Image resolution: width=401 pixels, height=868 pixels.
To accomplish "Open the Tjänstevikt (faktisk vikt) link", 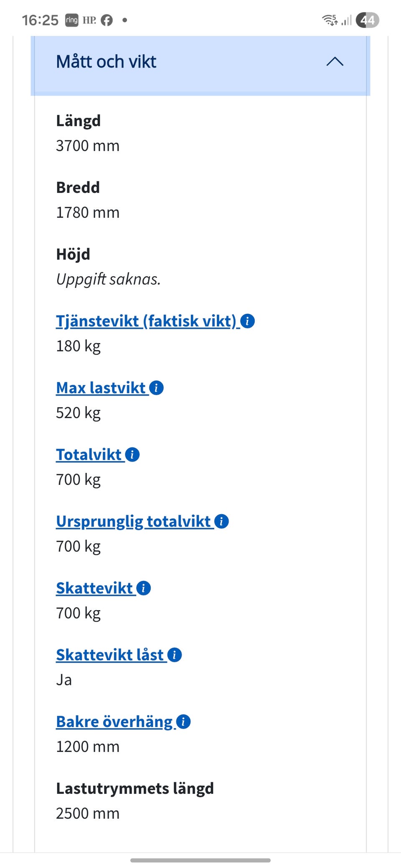I will tap(146, 321).
